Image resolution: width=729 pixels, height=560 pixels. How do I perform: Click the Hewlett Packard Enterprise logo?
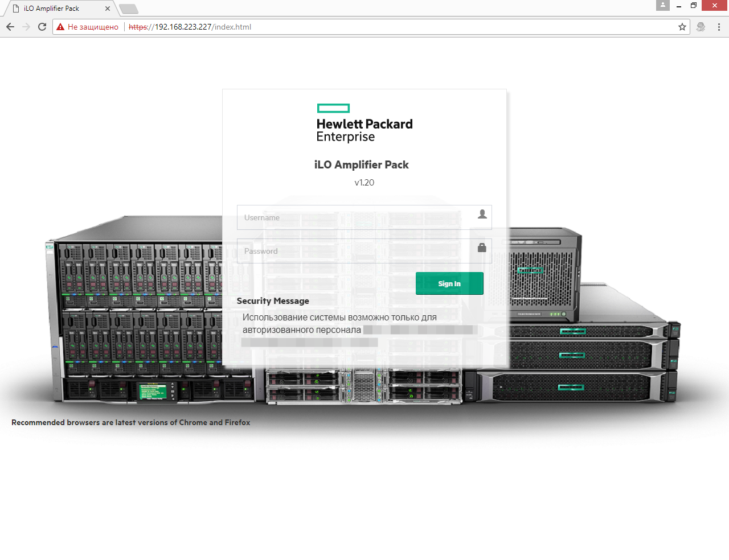(364, 123)
